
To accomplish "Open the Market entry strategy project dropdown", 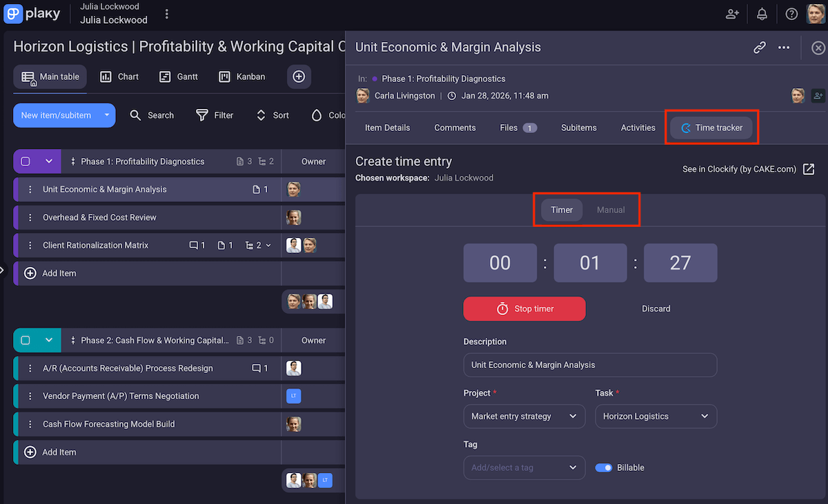I will tap(524, 416).
